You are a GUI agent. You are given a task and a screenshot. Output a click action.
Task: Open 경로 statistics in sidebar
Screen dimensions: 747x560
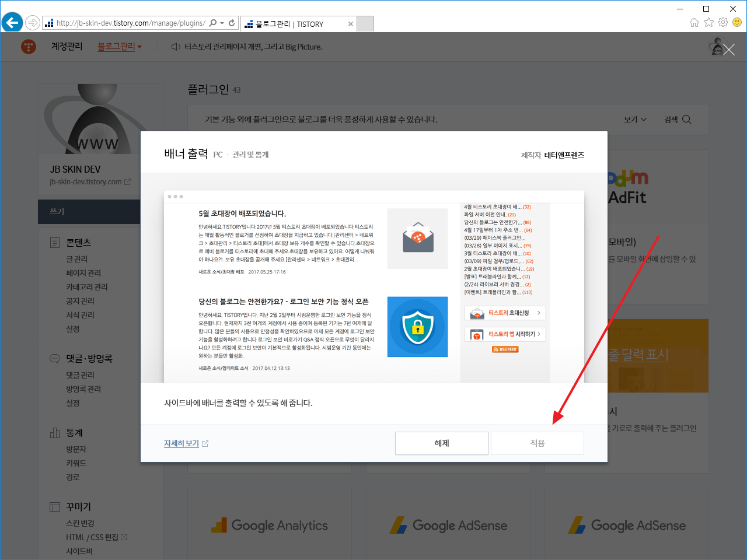click(x=72, y=477)
